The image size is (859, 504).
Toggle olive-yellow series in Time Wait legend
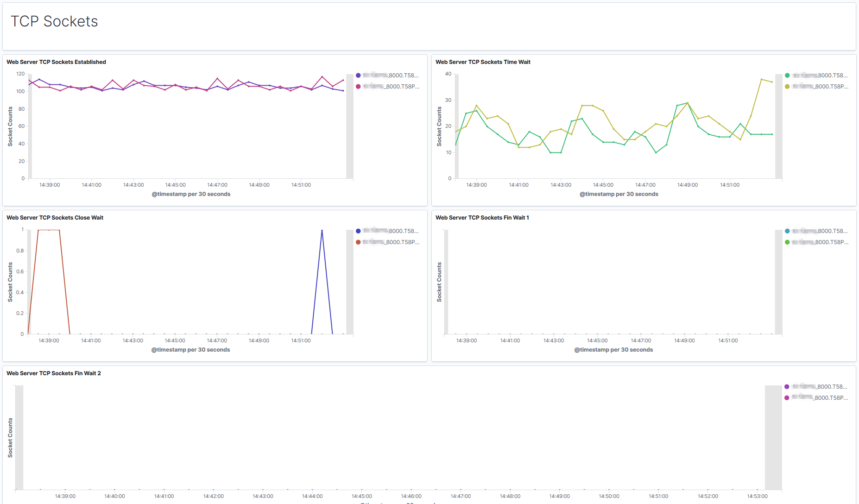[787, 87]
